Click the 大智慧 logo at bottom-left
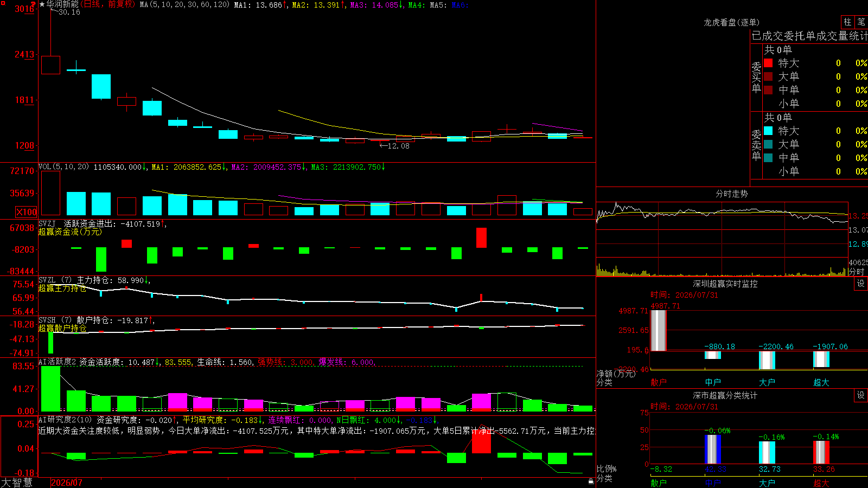This screenshot has height=488, width=868. [17, 483]
